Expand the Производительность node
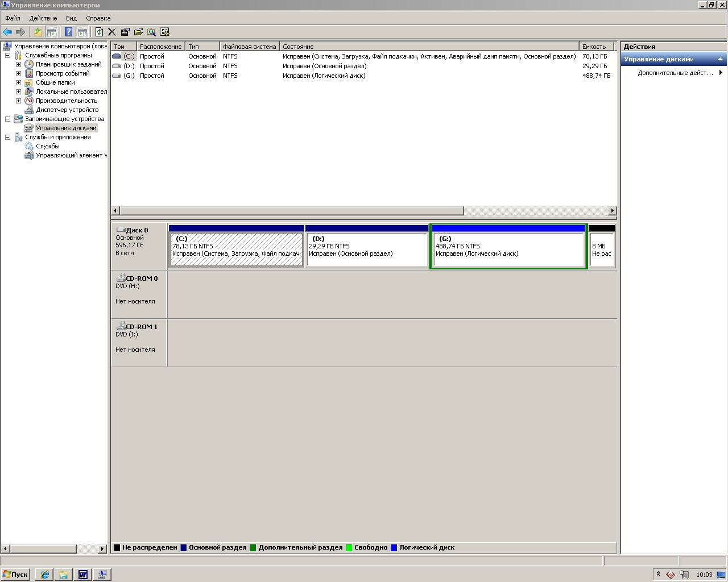This screenshot has width=728, height=582. point(18,101)
